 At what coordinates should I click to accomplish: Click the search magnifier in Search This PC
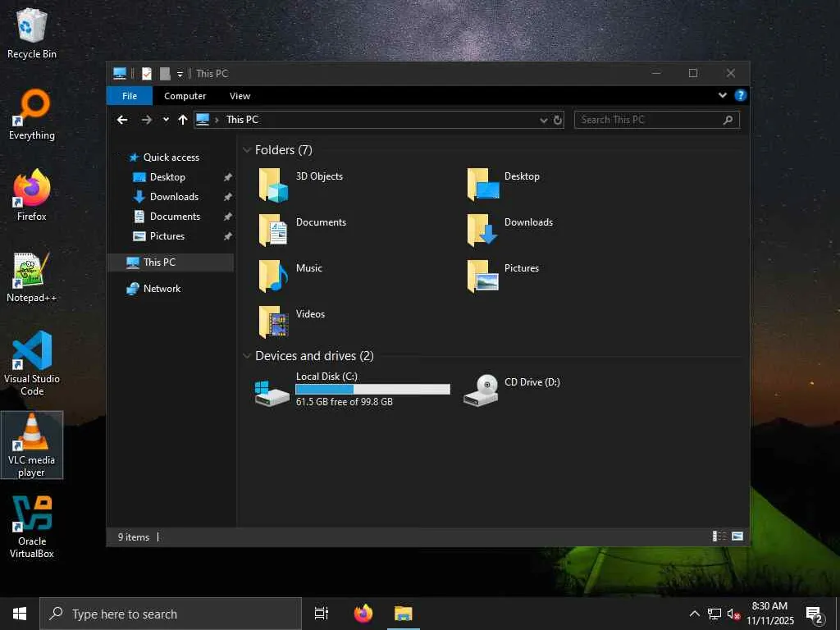click(x=728, y=120)
